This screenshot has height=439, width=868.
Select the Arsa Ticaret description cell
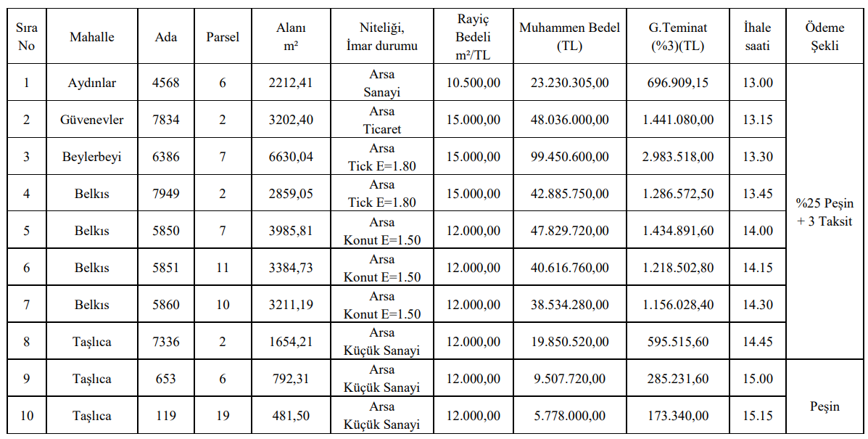coord(381,120)
